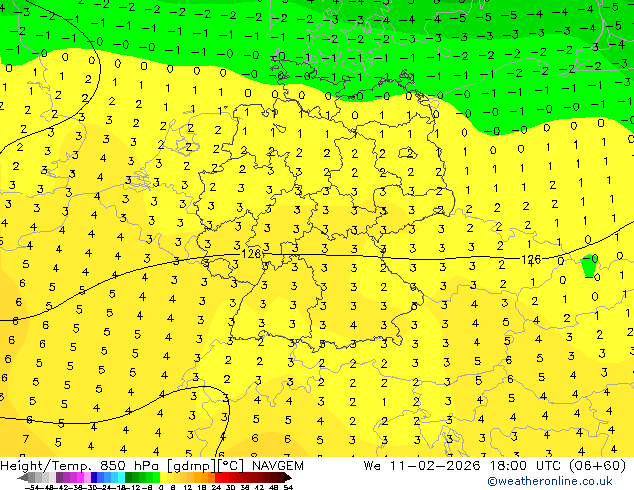Viewport: 634px width, 490px height.
Task: Click the yellow 0-degree swatch in legend
Action: [x=163, y=478]
